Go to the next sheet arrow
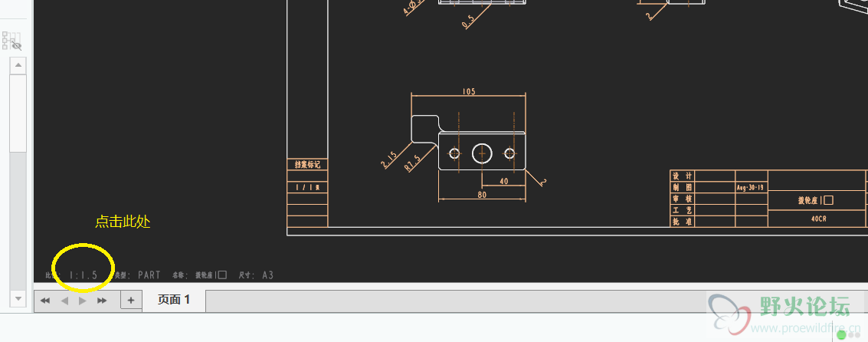Viewport: 868px width, 342px height. (83, 301)
